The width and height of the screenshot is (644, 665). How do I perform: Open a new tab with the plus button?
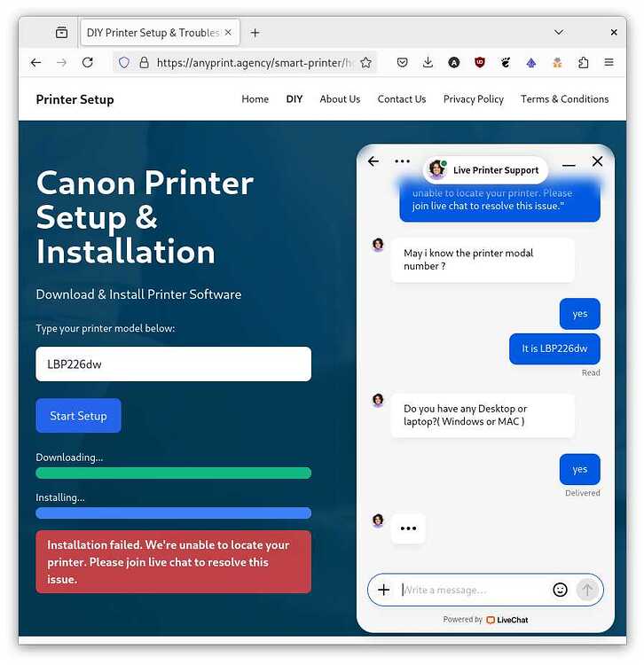click(255, 33)
